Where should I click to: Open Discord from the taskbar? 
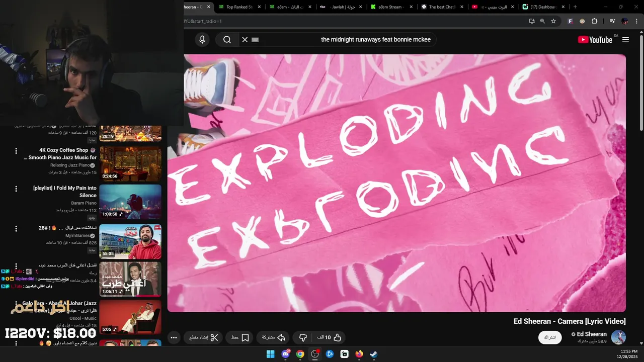click(285, 354)
